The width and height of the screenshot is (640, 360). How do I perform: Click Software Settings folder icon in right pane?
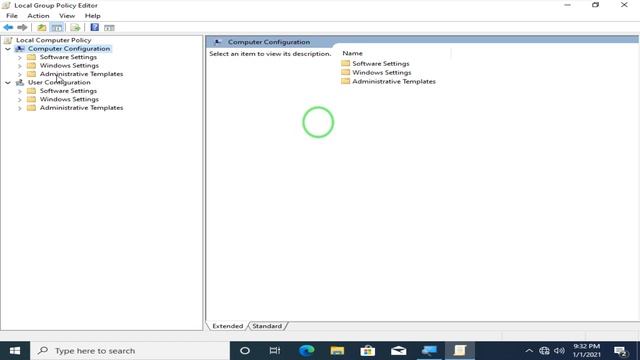tap(346, 63)
